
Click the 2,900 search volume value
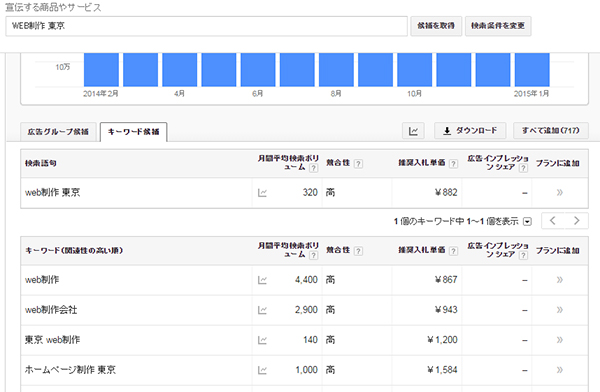[306, 310]
